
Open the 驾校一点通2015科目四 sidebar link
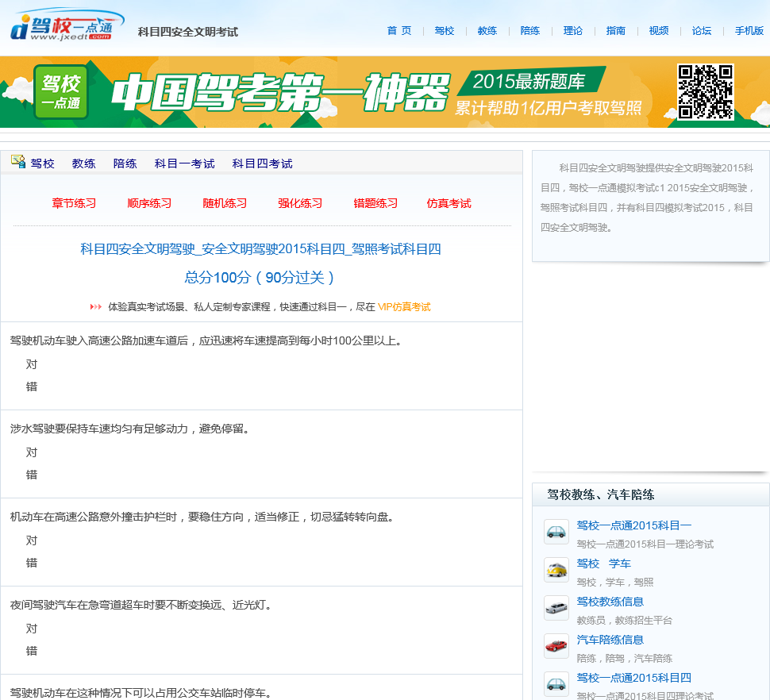[x=634, y=678]
